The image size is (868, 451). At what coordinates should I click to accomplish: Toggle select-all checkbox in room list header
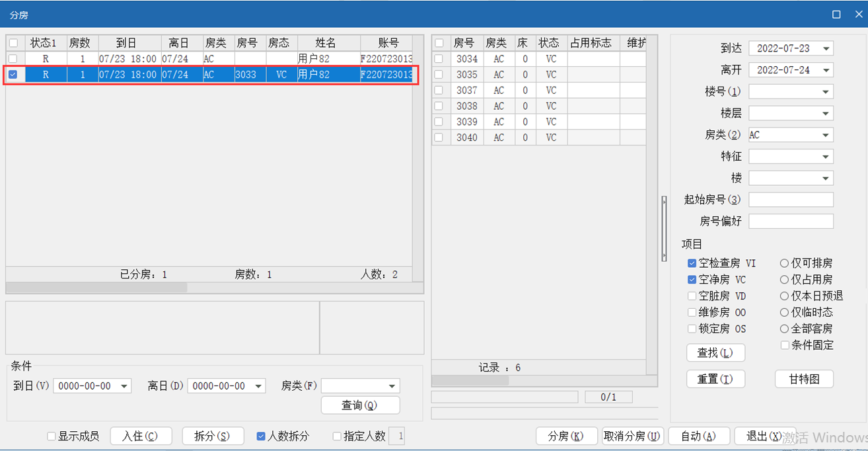tap(439, 43)
